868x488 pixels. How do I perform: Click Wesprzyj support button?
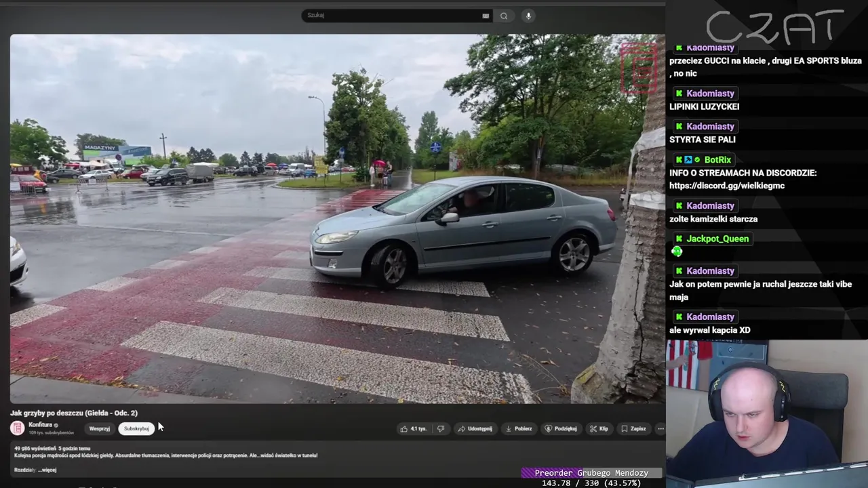[99, 429]
